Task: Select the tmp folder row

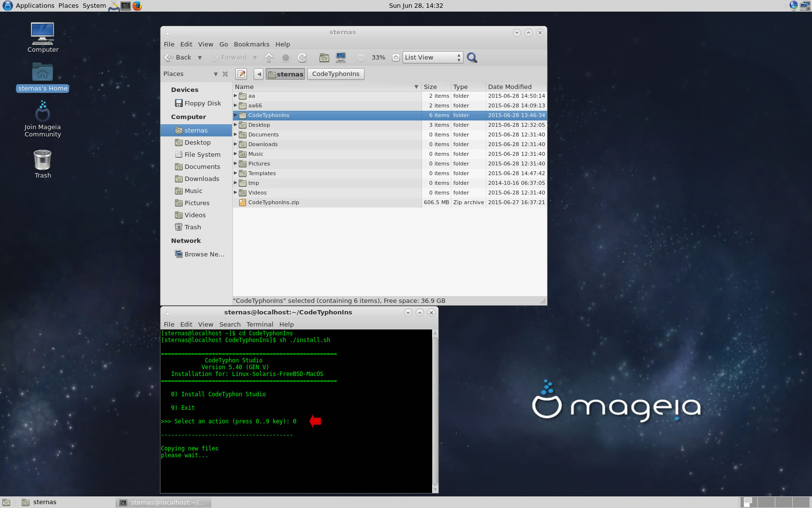Action: [x=390, y=183]
